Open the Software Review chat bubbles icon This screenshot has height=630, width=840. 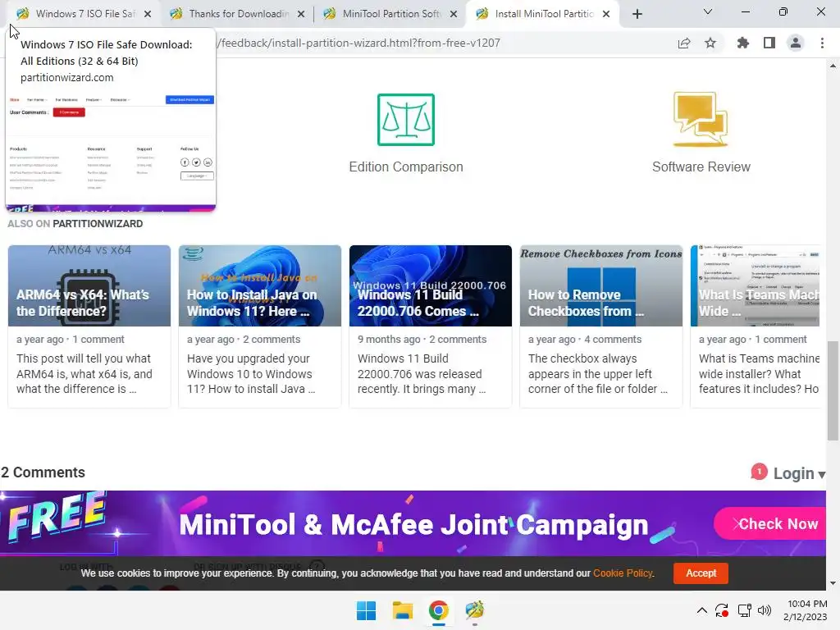(x=701, y=119)
